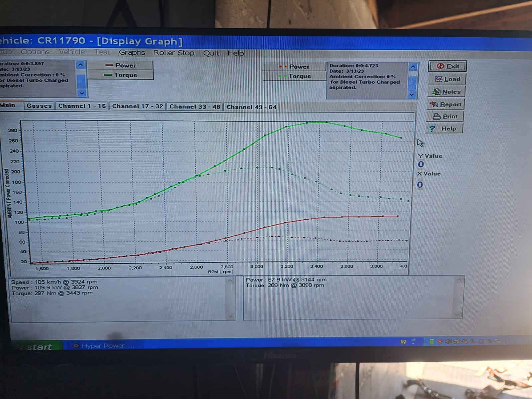Click the "Power : 109.9 kW @ 3827 rpm" line
The image size is (532, 399).
pyautogui.click(x=55, y=287)
